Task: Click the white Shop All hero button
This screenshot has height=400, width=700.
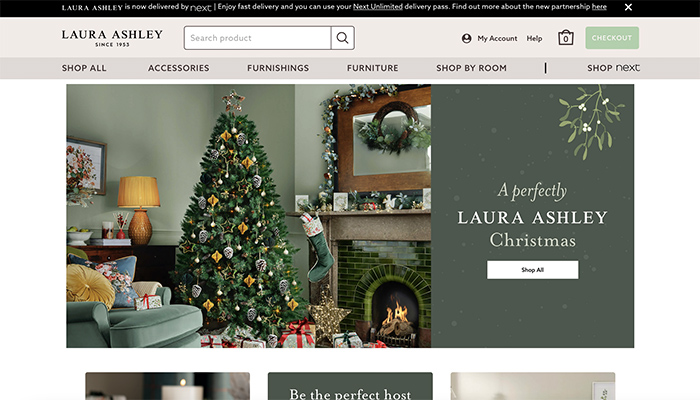Action: pos(533,270)
